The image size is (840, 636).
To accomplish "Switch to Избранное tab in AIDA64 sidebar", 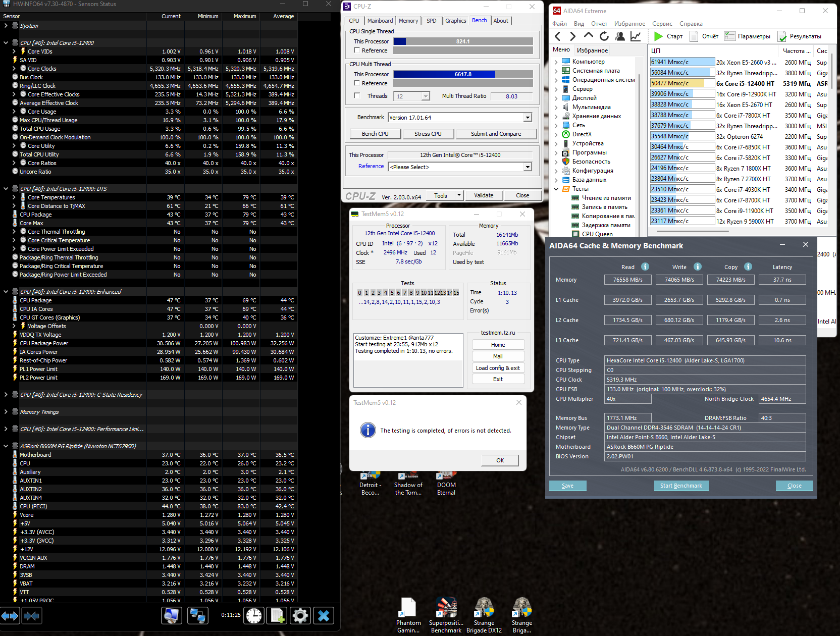I will pyautogui.click(x=592, y=50).
